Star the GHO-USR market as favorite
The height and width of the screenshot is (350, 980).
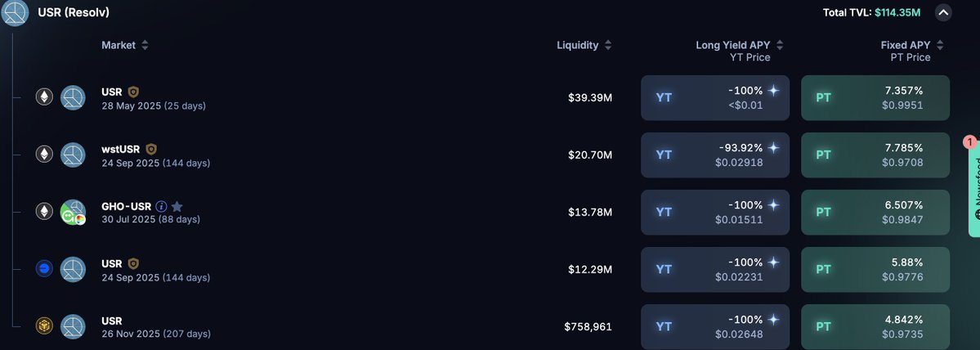tap(177, 207)
